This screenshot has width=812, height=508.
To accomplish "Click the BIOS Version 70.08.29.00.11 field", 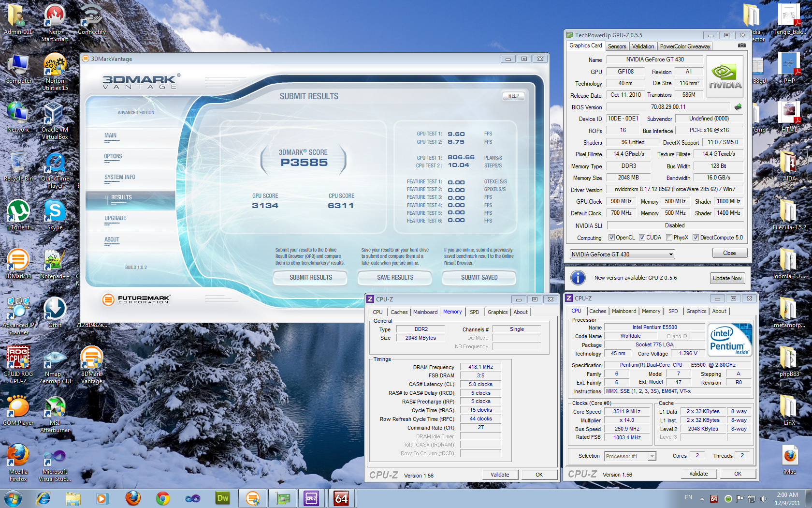I will point(668,107).
